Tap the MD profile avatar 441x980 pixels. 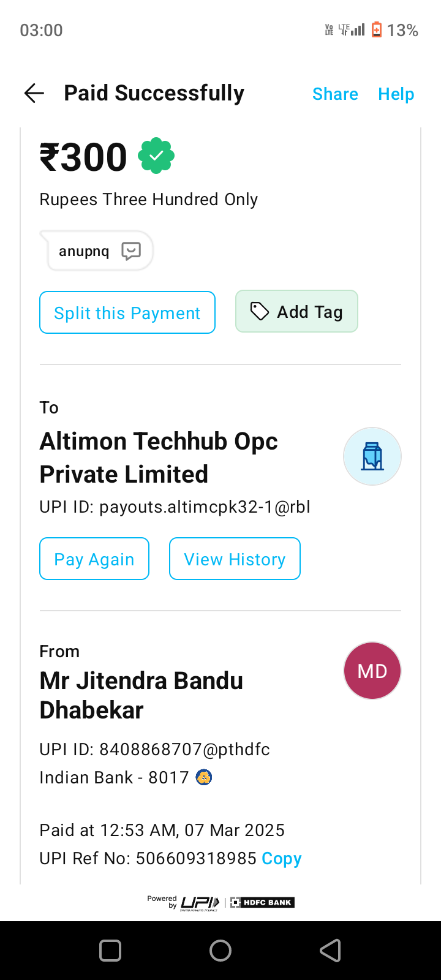(x=372, y=671)
